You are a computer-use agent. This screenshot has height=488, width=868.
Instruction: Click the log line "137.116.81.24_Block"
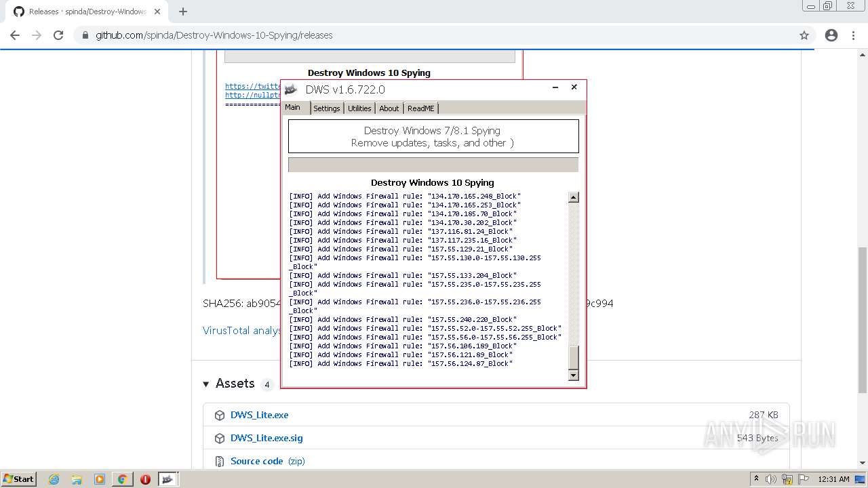pos(401,232)
